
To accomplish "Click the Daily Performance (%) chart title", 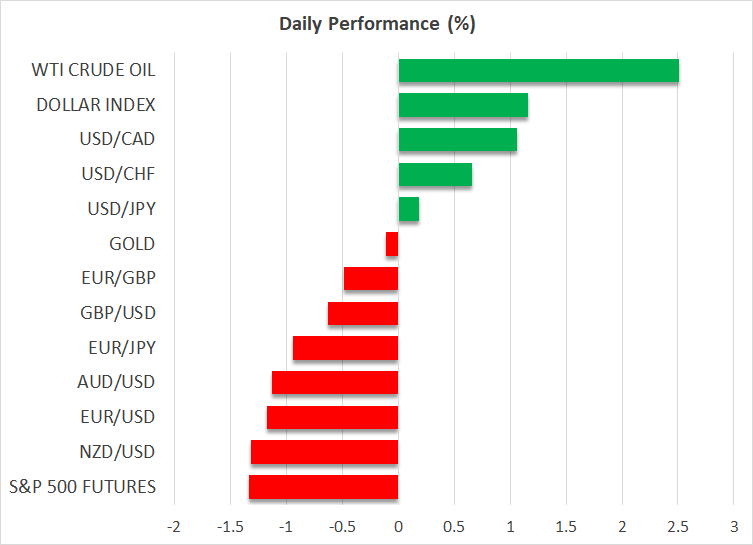I will coord(376,23).
